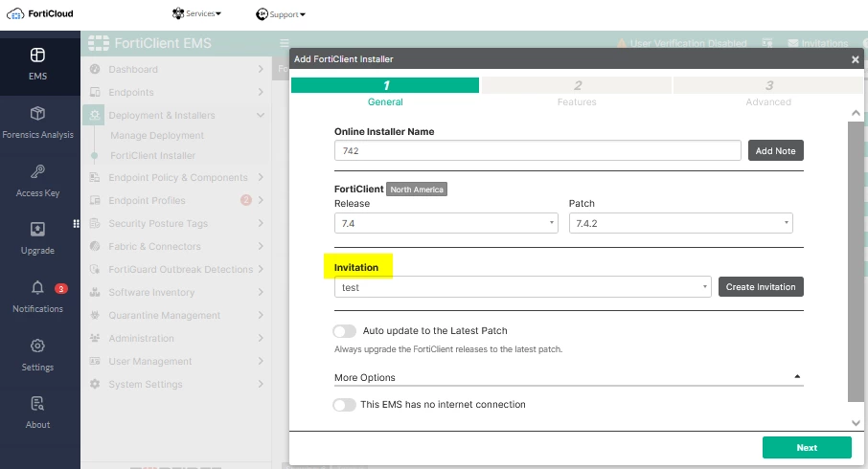The image size is (868, 469).
Task: Toggle This EMS has no internet connection
Action: [344, 405]
